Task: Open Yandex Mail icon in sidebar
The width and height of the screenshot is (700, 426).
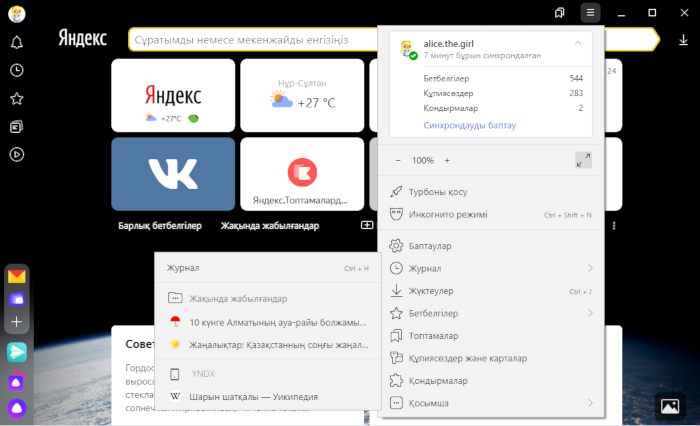Action: (17, 276)
